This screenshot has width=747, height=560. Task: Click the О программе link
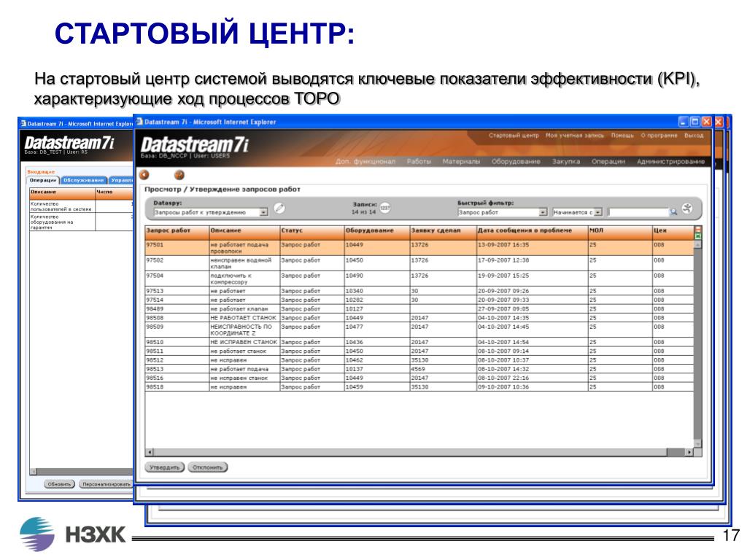pos(659,136)
